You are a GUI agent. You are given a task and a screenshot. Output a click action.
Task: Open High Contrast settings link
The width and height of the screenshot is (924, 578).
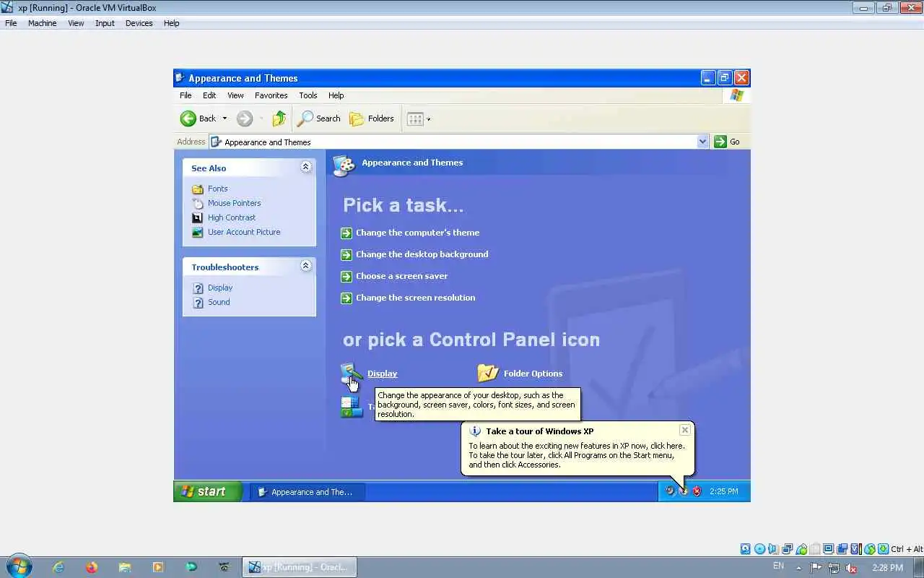232,217
